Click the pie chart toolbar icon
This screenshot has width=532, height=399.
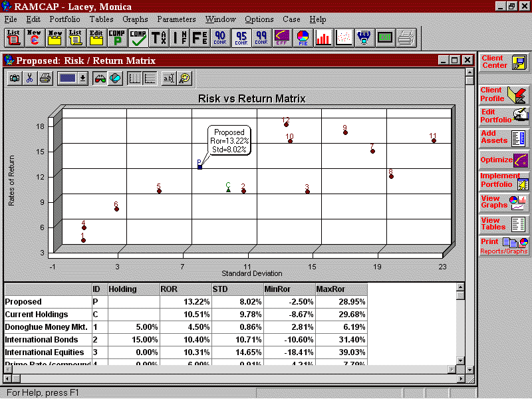coord(303,38)
